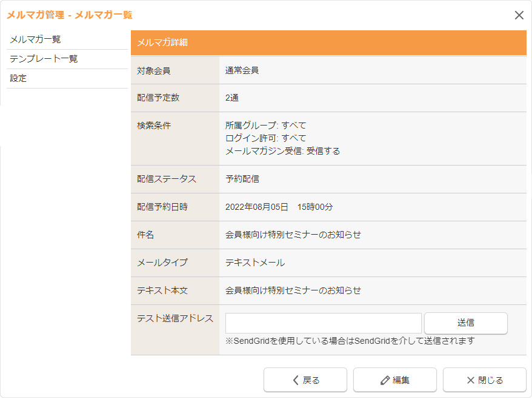The image size is (532, 399).
Task: Click the SendGrid notice below the address field
Action: tap(350, 341)
